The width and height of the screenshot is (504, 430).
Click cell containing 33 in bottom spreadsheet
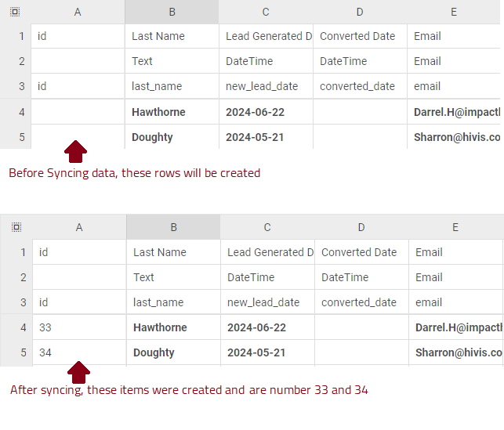pyautogui.click(x=79, y=327)
